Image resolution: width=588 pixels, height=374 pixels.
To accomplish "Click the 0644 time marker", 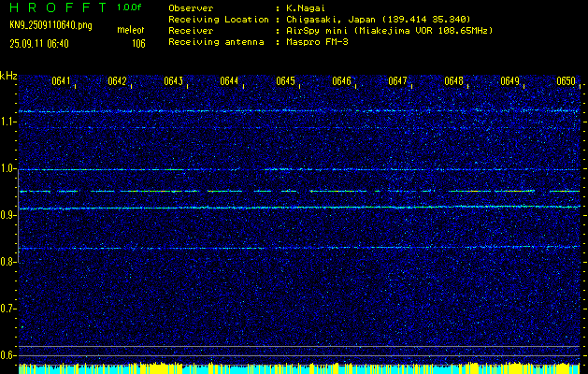I will coord(229,81).
